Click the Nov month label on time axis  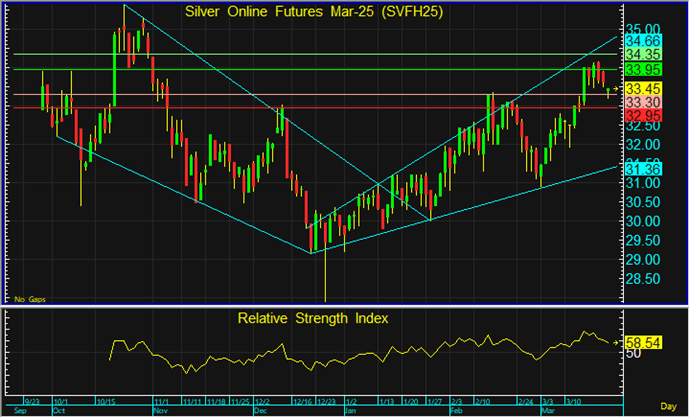pos(160,410)
